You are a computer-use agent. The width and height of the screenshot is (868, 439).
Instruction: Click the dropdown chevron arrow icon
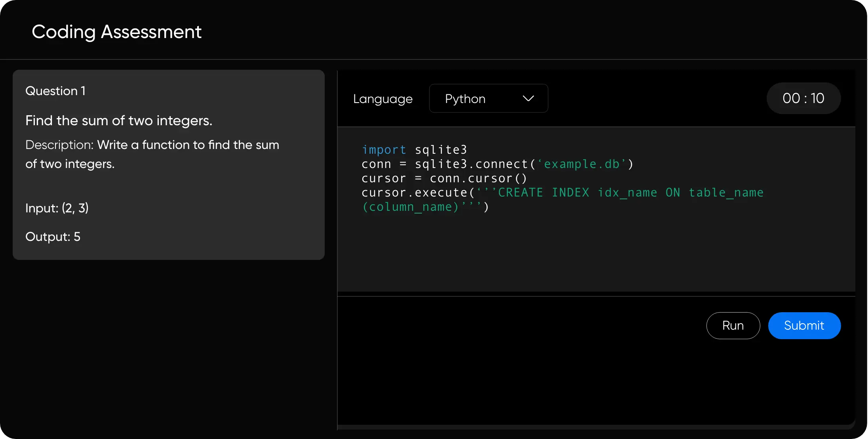pos(528,98)
